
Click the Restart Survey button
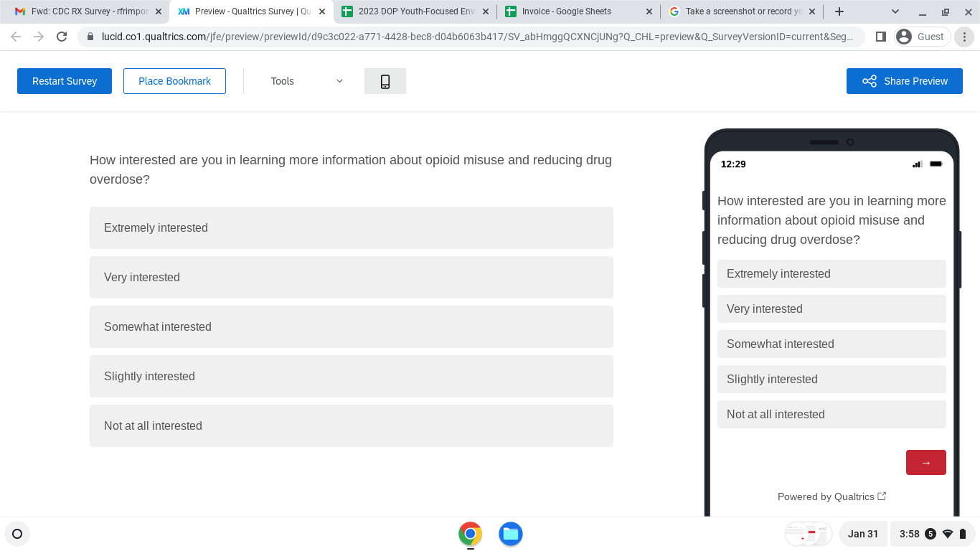pos(65,82)
